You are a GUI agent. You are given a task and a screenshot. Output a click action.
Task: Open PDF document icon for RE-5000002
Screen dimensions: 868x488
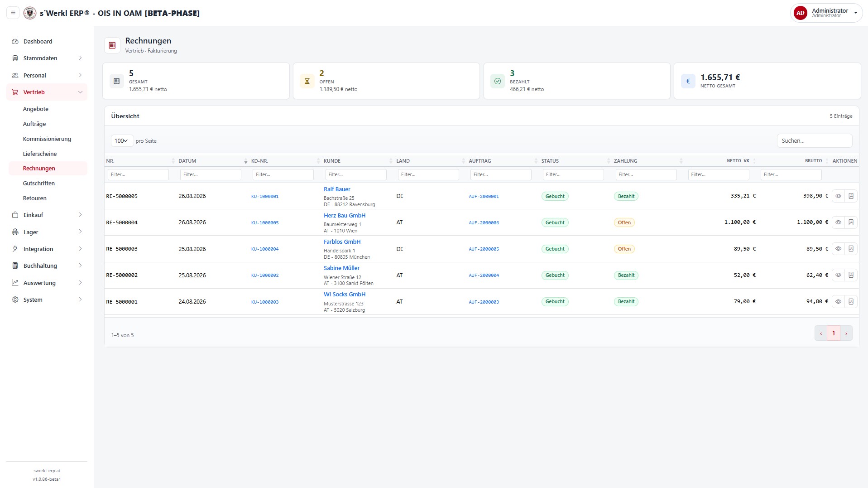[851, 275]
